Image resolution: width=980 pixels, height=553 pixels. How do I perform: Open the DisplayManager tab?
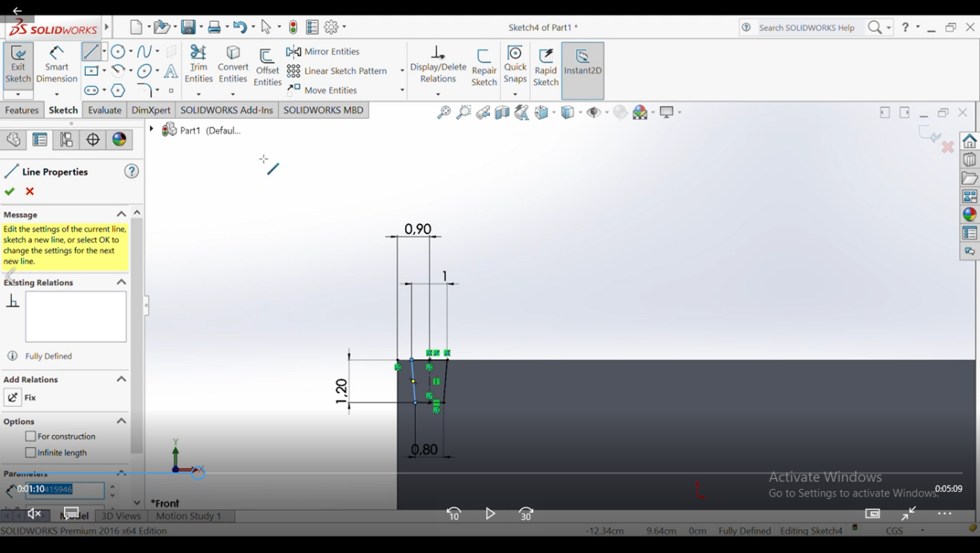click(119, 140)
